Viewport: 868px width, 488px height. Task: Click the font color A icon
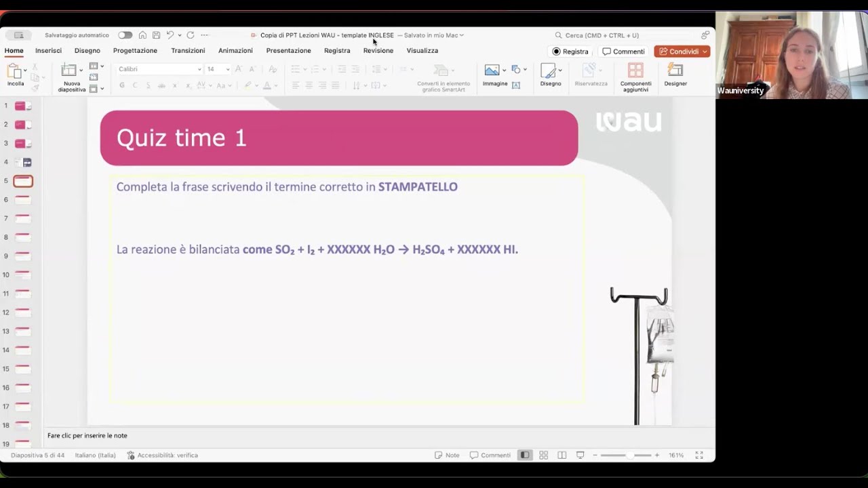pos(267,85)
